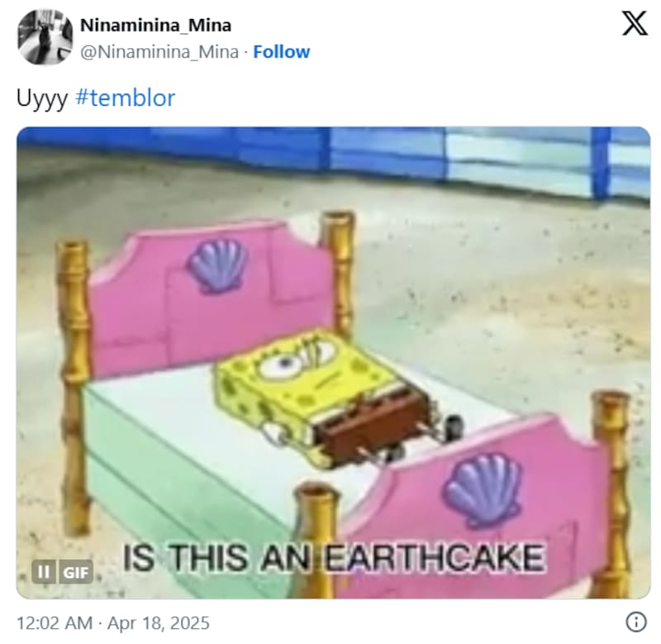Click the tweet info icon
Image resolution: width=661 pixels, height=644 pixels.
pyautogui.click(x=635, y=622)
